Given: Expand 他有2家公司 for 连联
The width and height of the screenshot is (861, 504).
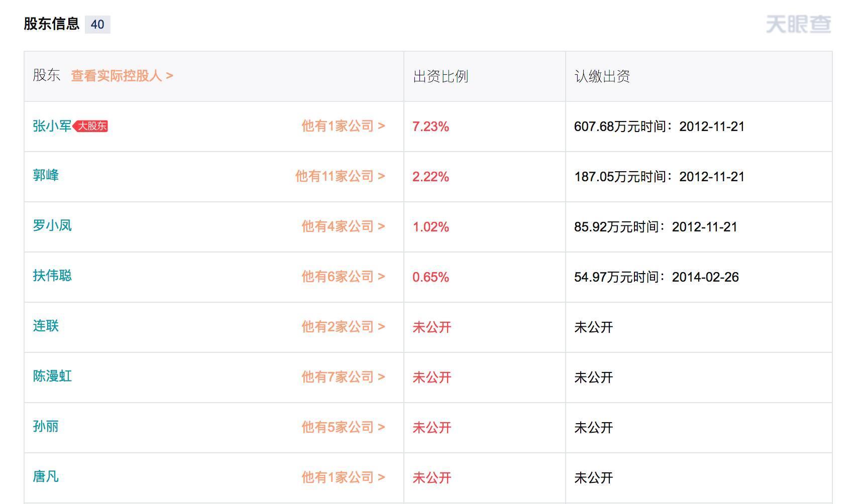Looking at the screenshot, I should [x=343, y=327].
